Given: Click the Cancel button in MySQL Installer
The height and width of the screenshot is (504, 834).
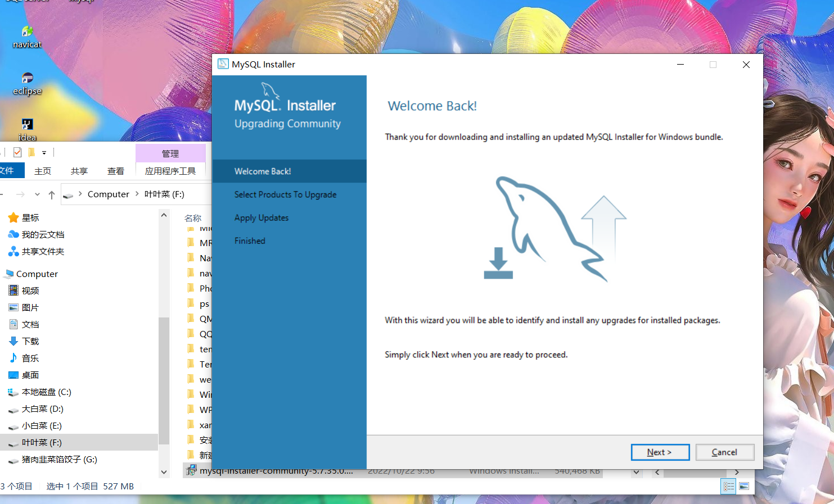Looking at the screenshot, I should [x=724, y=452].
